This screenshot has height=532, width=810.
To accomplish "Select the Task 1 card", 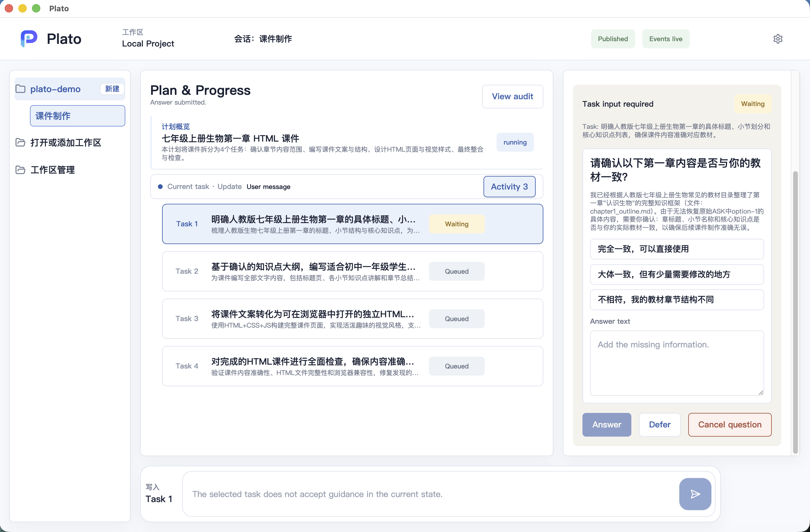I will [352, 224].
